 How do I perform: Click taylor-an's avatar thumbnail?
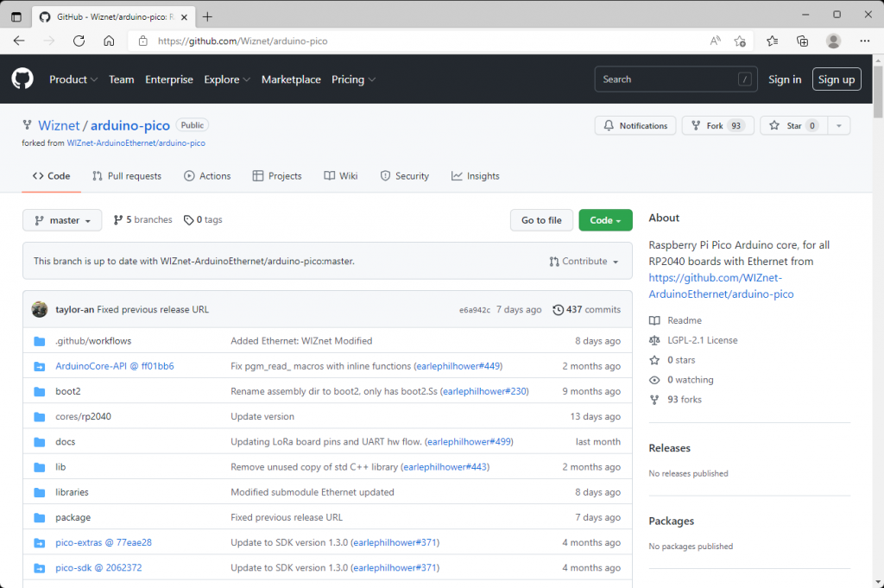tap(40, 309)
